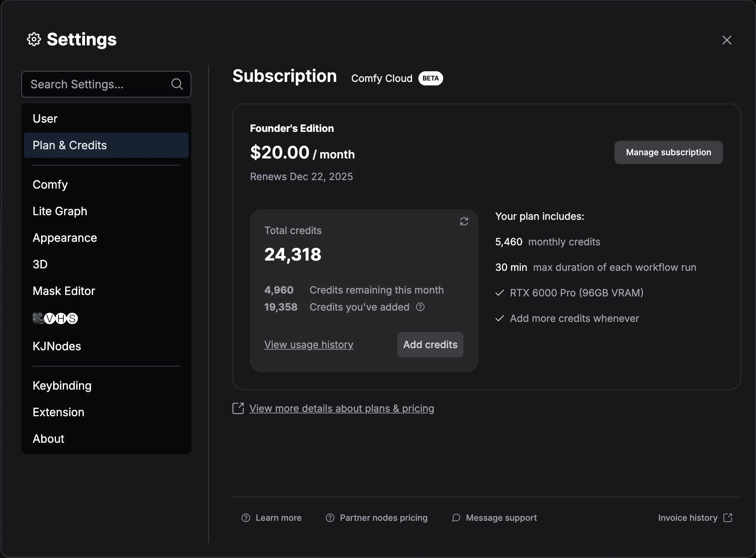Open the About section
Image resolution: width=756 pixels, height=558 pixels.
pos(49,439)
